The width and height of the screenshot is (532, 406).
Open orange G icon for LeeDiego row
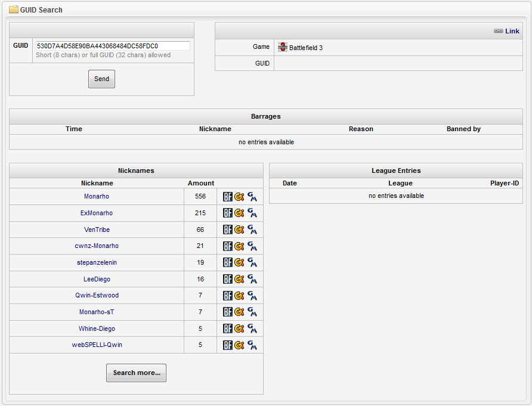click(239, 279)
